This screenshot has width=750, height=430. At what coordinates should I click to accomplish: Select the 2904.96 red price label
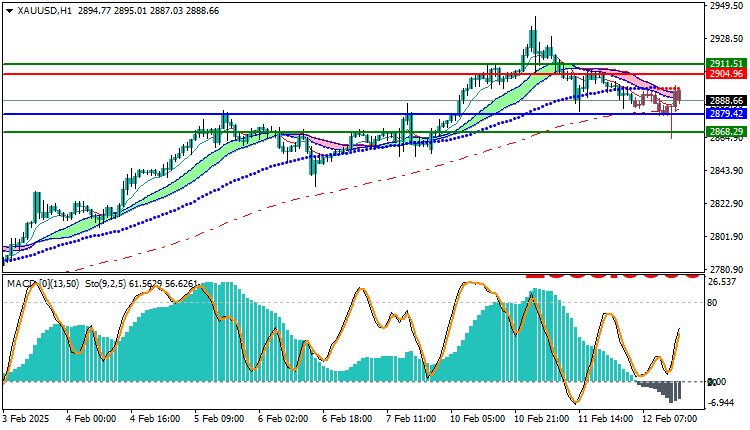(726, 74)
